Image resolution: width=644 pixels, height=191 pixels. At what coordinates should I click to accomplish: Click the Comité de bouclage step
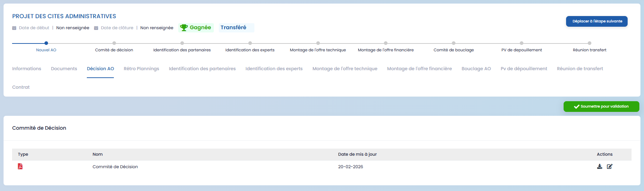[454, 43]
